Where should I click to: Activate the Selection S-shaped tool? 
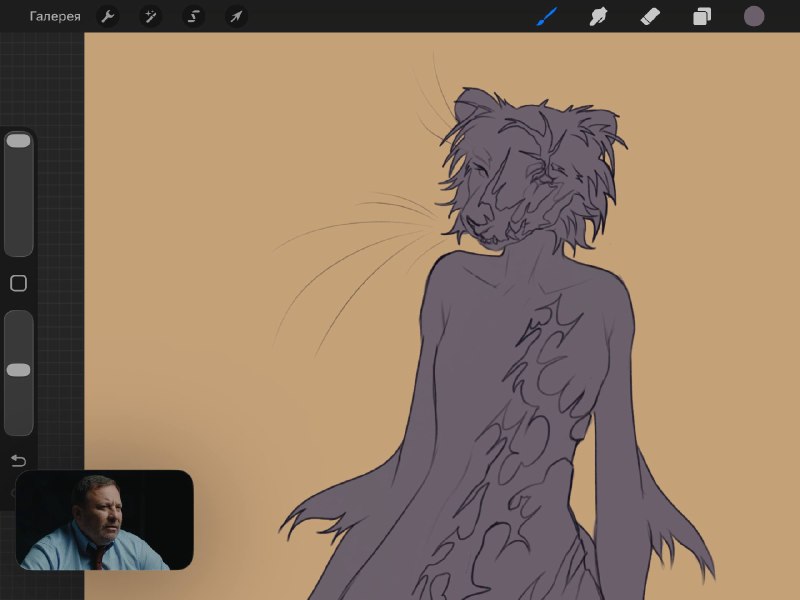(193, 16)
